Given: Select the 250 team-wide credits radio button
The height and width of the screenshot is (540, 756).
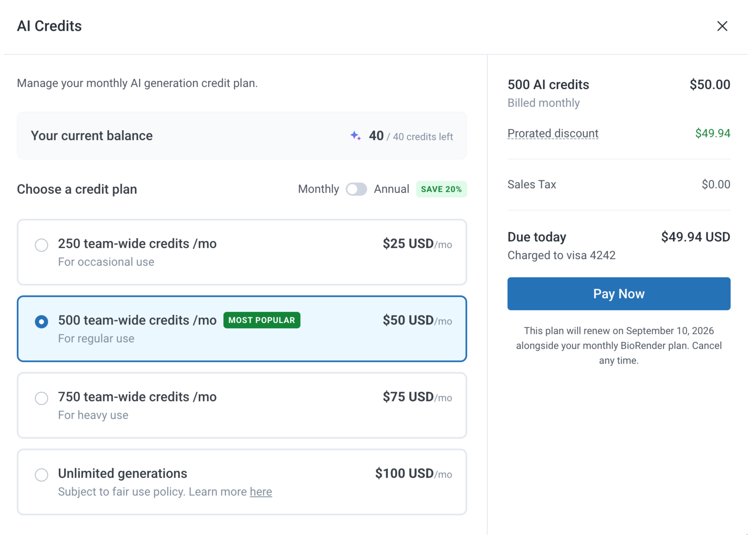Looking at the screenshot, I should (x=42, y=245).
